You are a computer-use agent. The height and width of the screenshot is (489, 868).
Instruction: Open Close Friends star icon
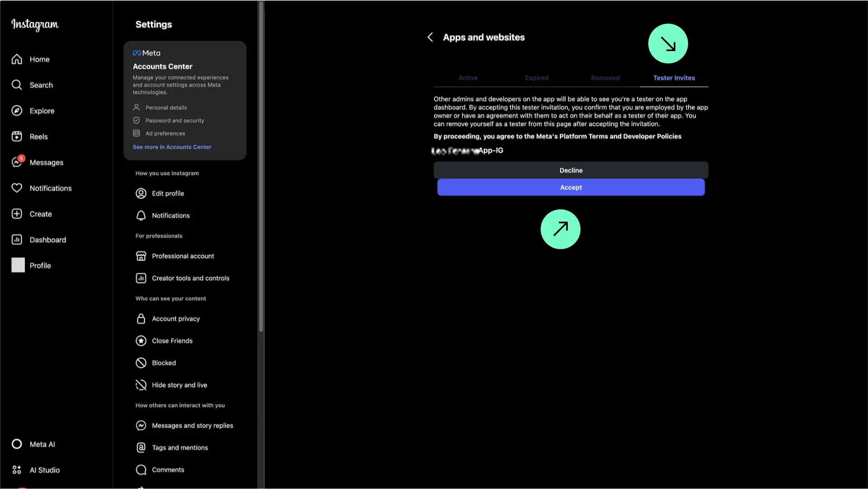[x=141, y=341]
